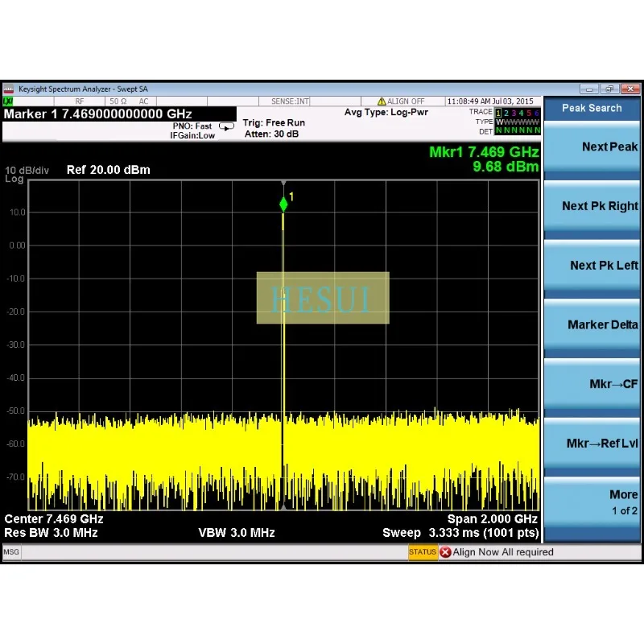Click the 50 Ω impedance cell

(x=118, y=101)
